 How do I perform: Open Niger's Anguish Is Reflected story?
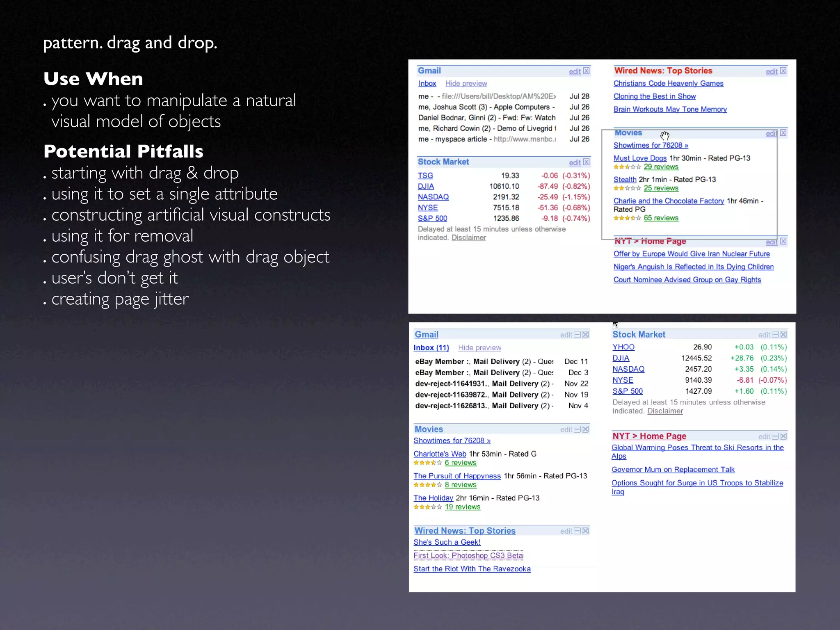coord(694,267)
